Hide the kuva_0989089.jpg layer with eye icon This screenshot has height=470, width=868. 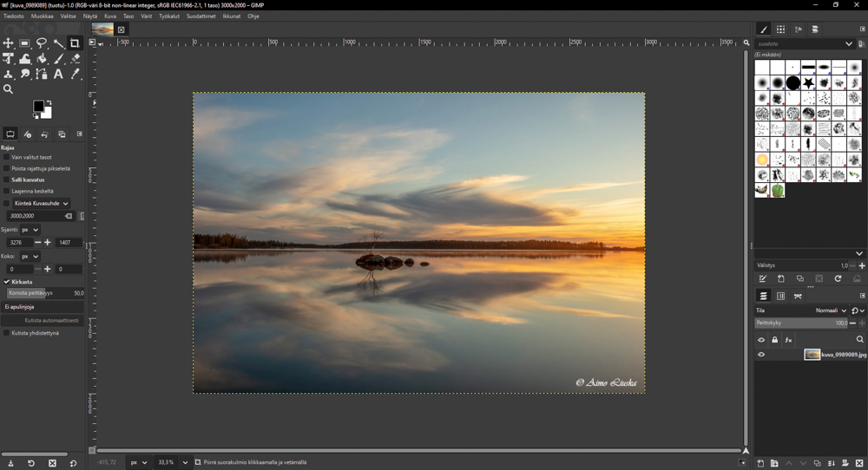pyautogui.click(x=761, y=355)
